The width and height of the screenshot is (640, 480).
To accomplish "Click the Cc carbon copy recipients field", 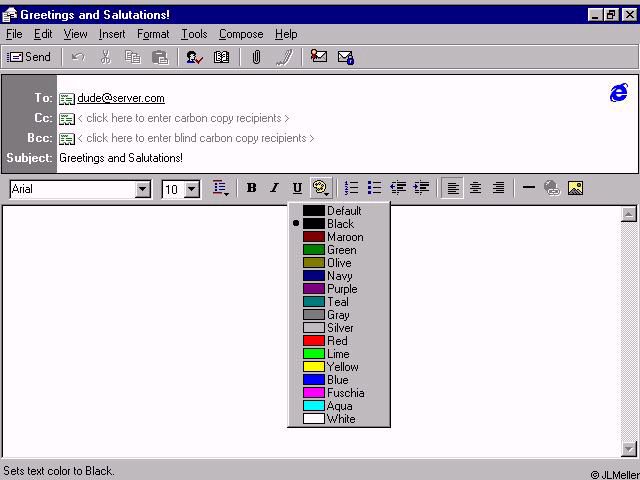I will coord(183,118).
